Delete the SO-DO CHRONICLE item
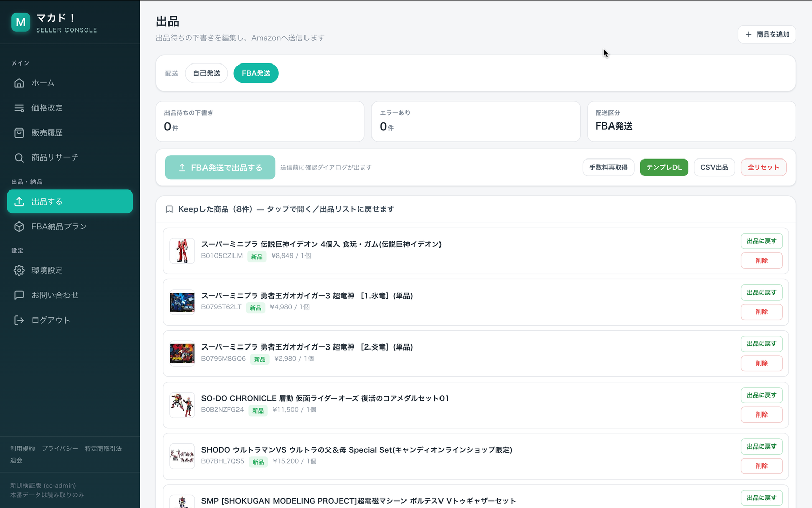812x508 pixels. click(761, 415)
